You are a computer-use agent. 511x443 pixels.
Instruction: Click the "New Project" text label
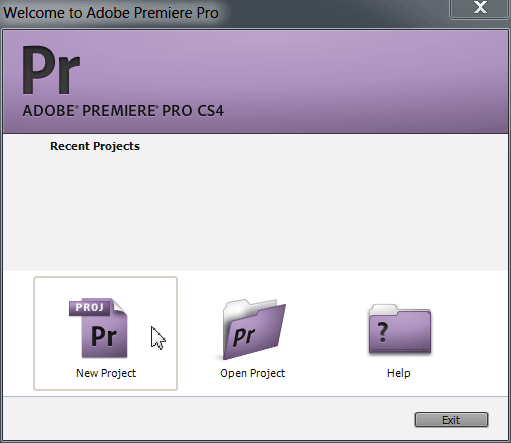pos(106,373)
